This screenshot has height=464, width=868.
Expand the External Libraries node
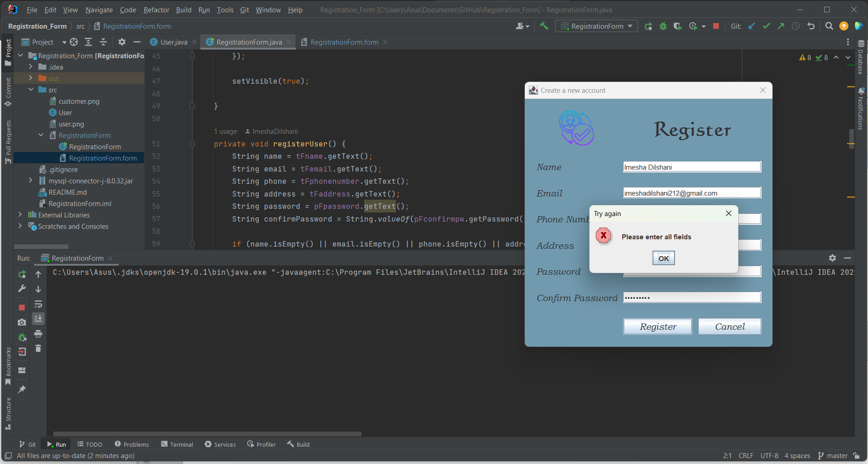click(x=20, y=215)
